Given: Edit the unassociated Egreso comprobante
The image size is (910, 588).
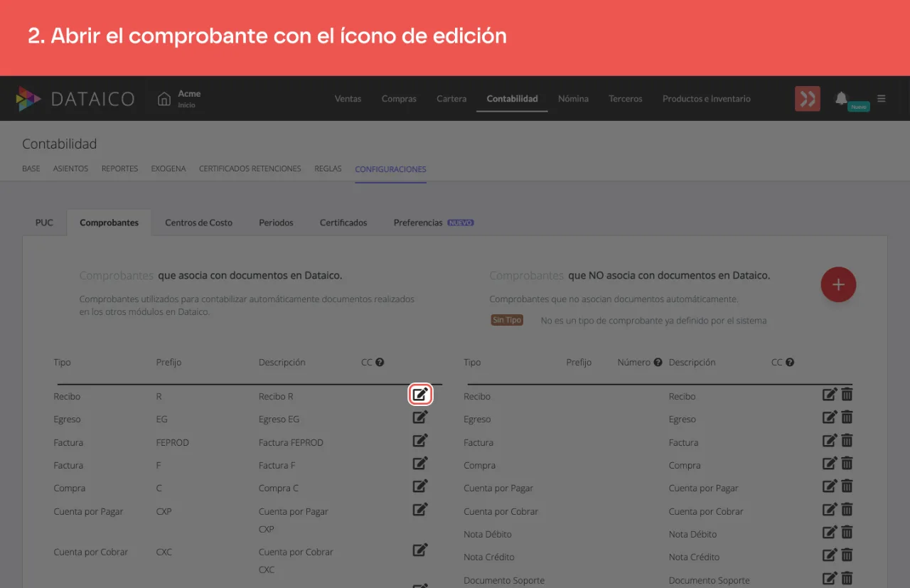Looking at the screenshot, I should click(x=830, y=417).
